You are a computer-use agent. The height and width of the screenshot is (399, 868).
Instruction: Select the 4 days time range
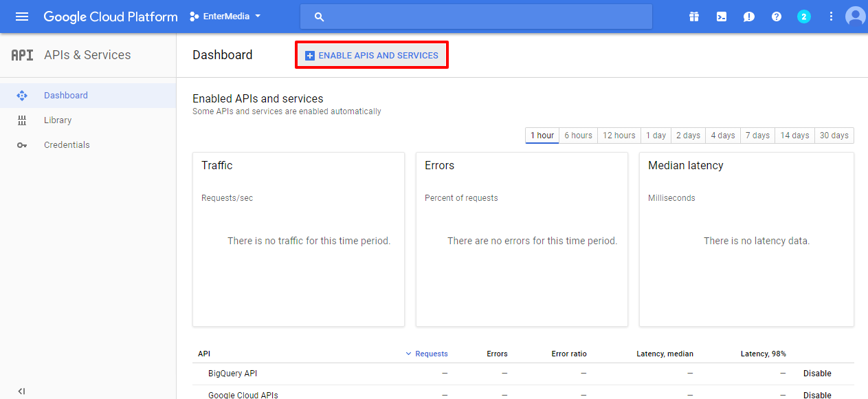[x=723, y=136]
